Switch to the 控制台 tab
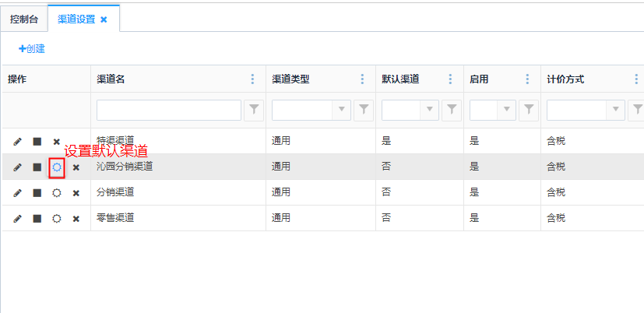The width and height of the screenshot is (644, 313). [x=24, y=19]
